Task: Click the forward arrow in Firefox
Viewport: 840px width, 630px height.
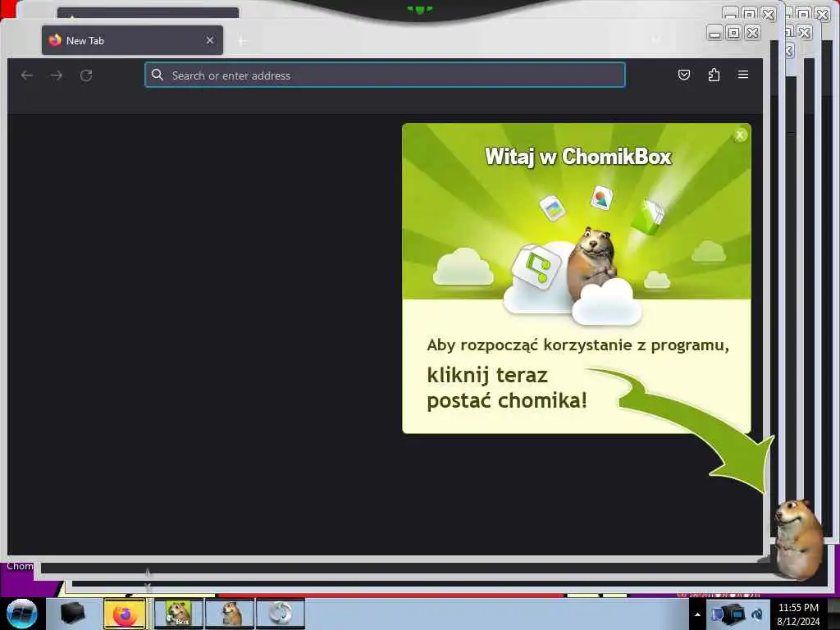Action: pyautogui.click(x=57, y=75)
